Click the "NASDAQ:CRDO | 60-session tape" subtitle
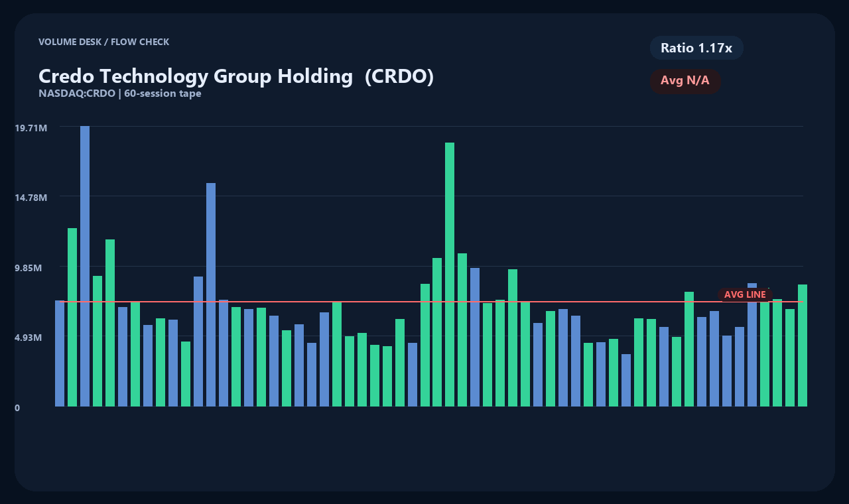This screenshot has width=849, height=504. click(x=120, y=94)
